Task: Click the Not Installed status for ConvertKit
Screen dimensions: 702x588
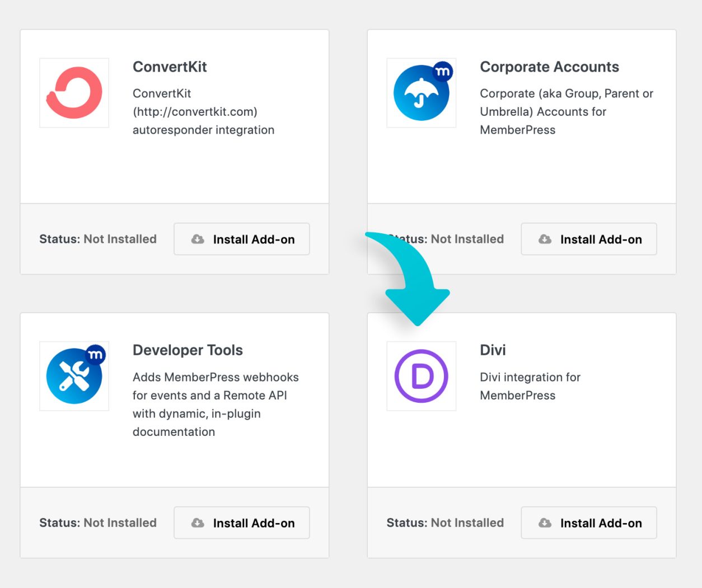Action: 120,239
